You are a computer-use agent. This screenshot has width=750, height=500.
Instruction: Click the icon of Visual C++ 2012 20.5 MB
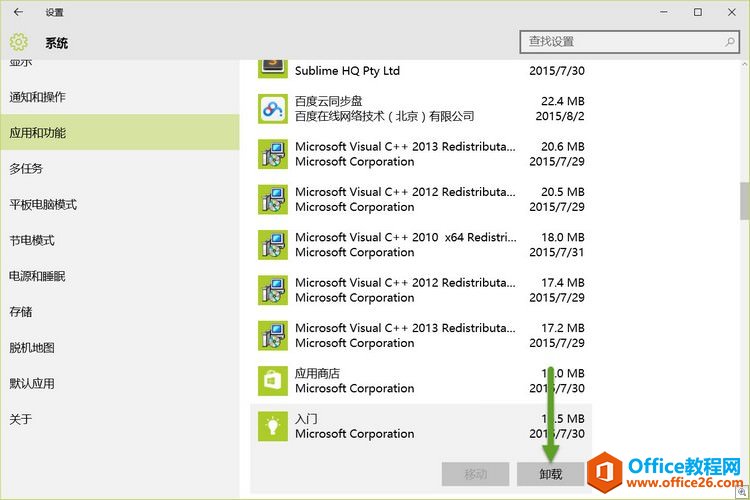point(273,200)
